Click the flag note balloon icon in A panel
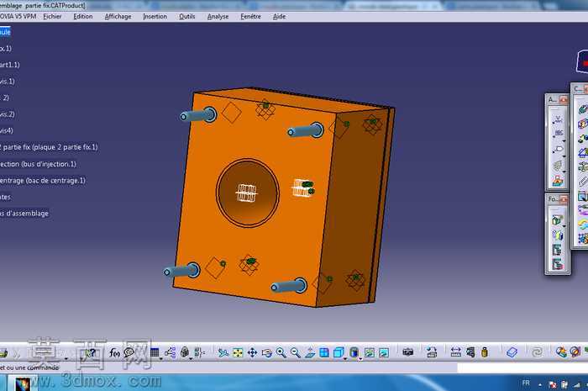 [x=558, y=150]
